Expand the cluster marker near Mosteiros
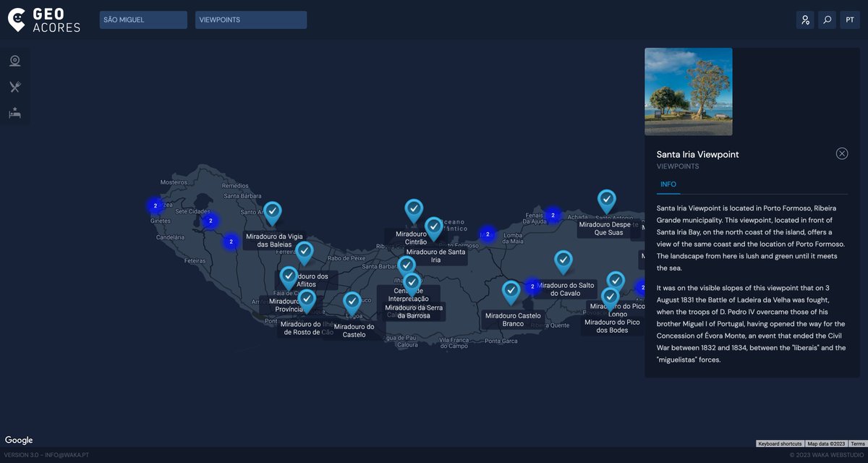 pos(155,206)
